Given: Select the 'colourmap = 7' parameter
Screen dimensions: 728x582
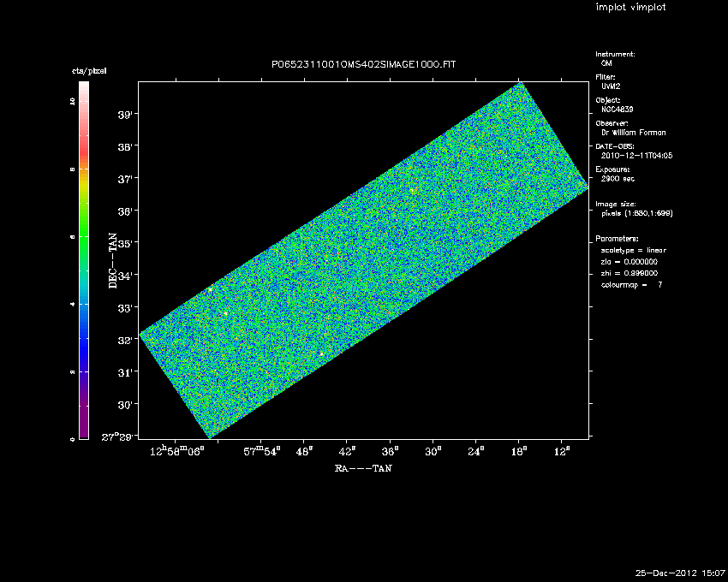Looking at the screenshot, I should tap(631, 285).
